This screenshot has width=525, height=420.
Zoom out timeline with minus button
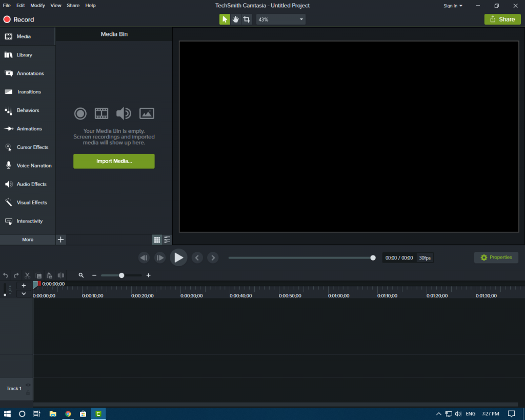pyautogui.click(x=94, y=275)
